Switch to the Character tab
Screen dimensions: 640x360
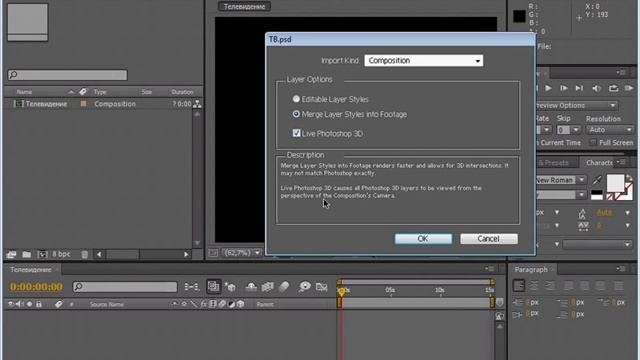599,162
